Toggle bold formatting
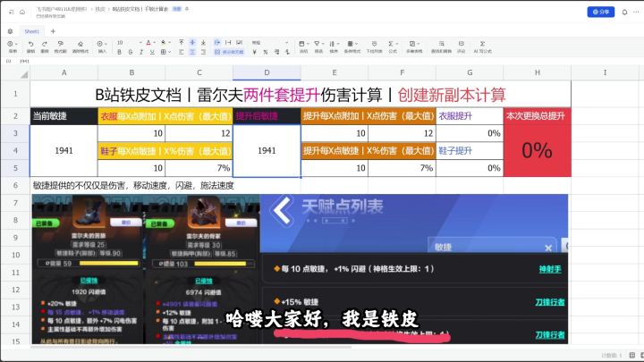 [120, 52]
